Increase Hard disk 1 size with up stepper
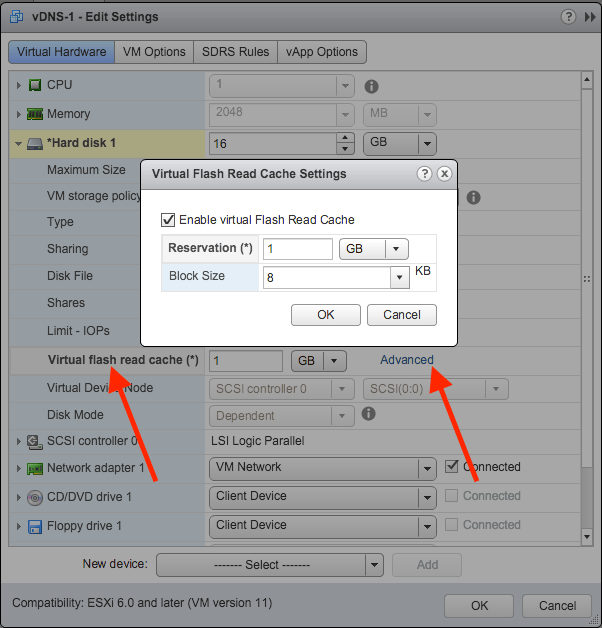 click(345, 138)
